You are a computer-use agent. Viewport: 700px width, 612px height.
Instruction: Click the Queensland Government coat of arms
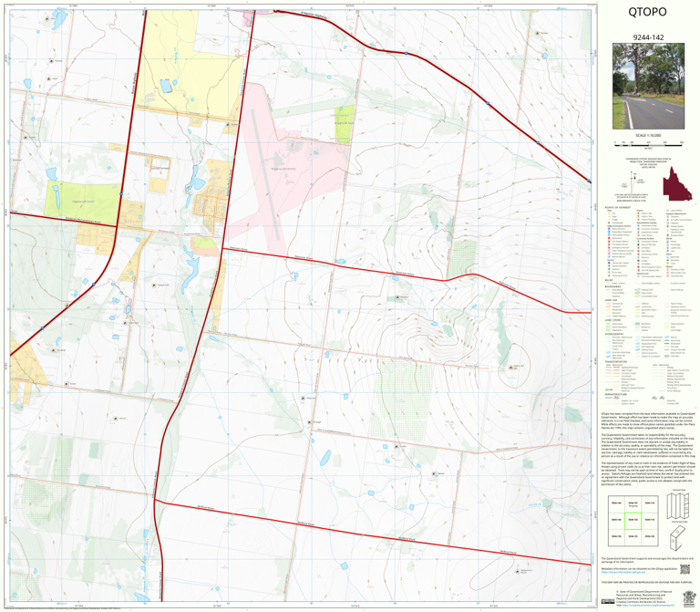[688, 597]
